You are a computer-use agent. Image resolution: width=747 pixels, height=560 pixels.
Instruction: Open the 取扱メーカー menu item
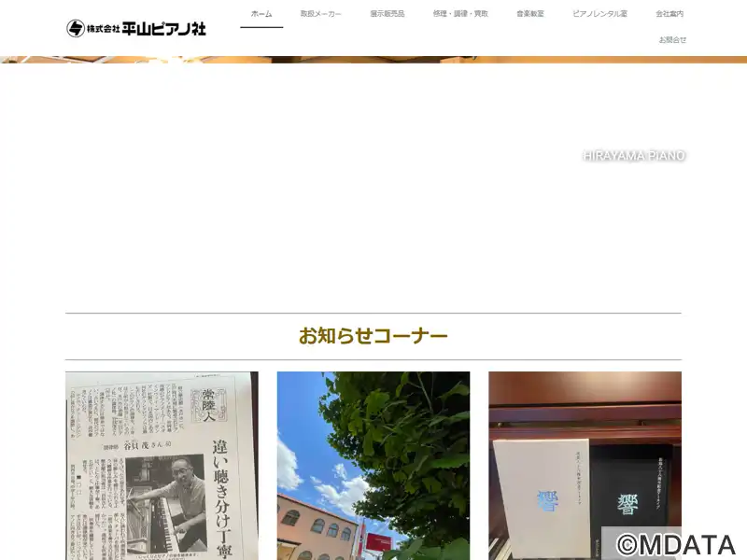click(320, 14)
